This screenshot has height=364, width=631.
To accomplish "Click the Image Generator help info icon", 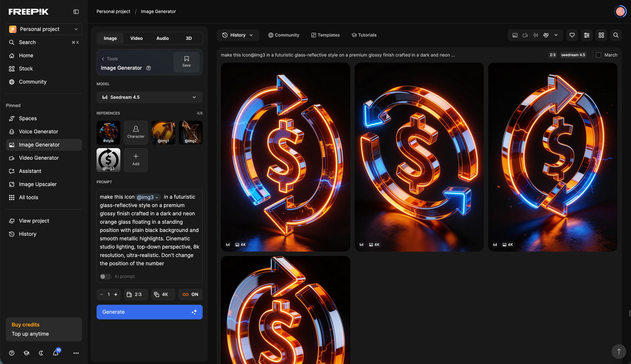I will (x=149, y=68).
